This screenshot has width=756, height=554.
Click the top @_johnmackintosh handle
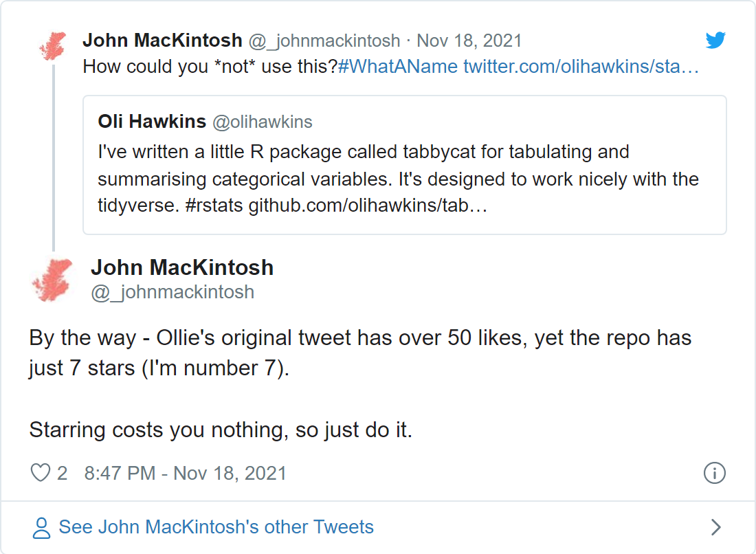click(x=325, y=41)
